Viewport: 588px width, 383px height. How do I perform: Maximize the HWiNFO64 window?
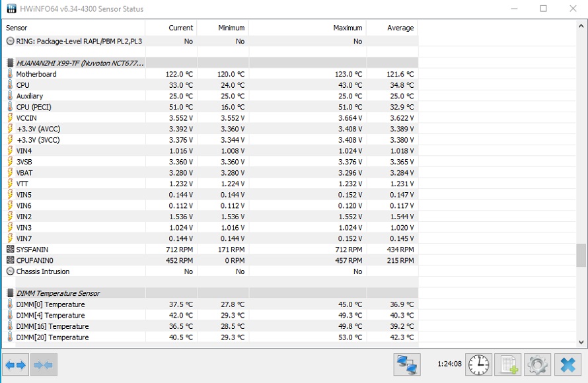pyautogui.click(x=543, y=9)
